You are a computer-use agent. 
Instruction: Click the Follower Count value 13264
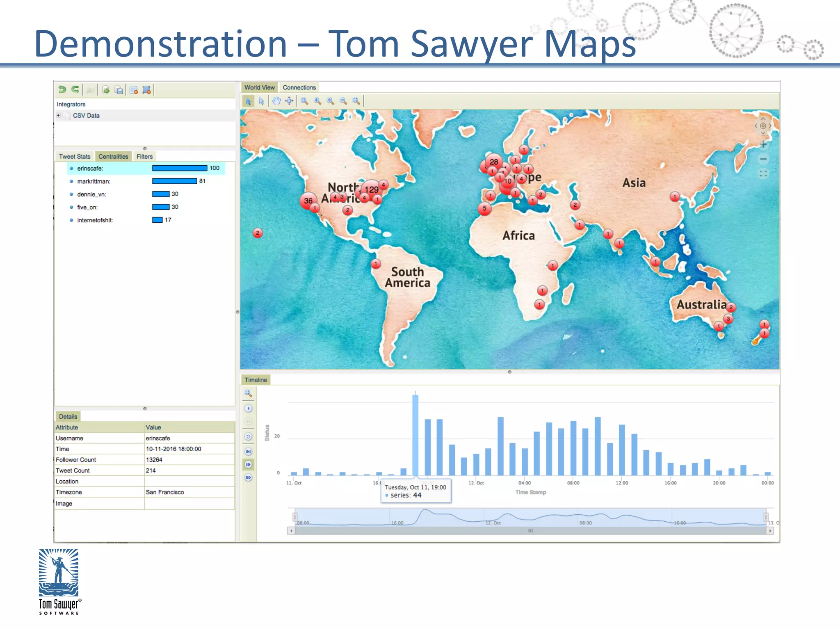click(189, 460)
